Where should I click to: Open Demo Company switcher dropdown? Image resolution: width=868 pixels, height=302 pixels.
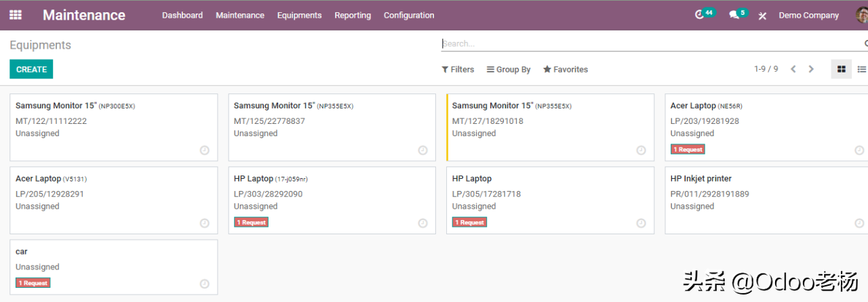(808, 15)
